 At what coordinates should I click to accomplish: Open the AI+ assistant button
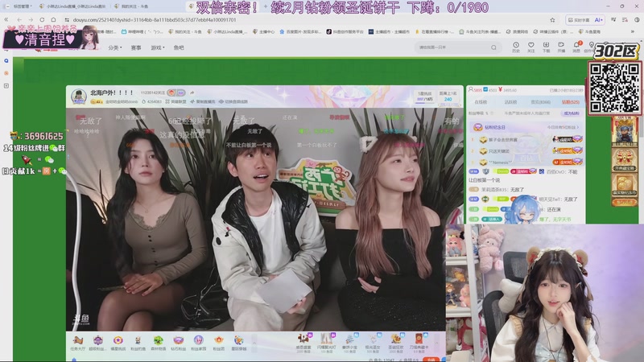tap(598, 19)
